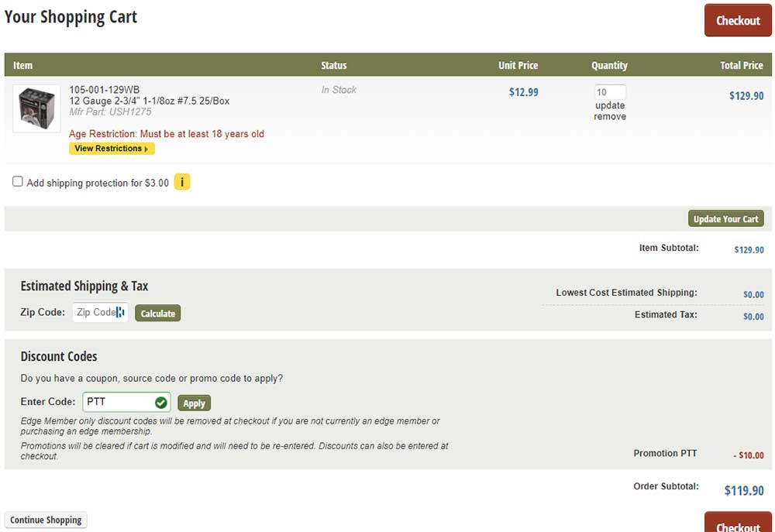
Task: Click the update link under quantity
Action: click(x=610, y=105)
